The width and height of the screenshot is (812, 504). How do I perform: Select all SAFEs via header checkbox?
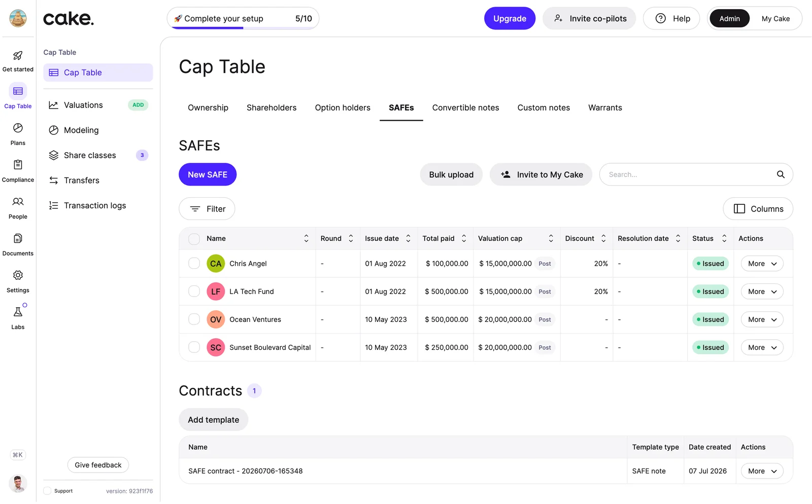(194, 239)
